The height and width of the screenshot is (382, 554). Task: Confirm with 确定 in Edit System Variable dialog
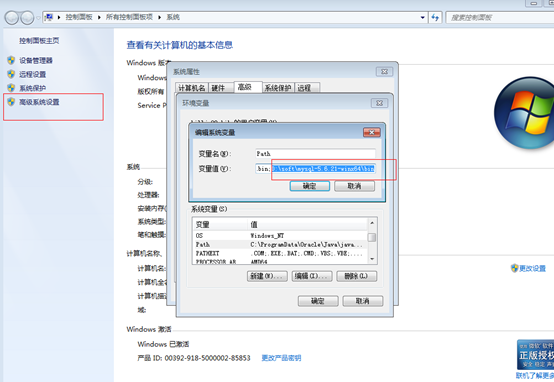point(310,186)
